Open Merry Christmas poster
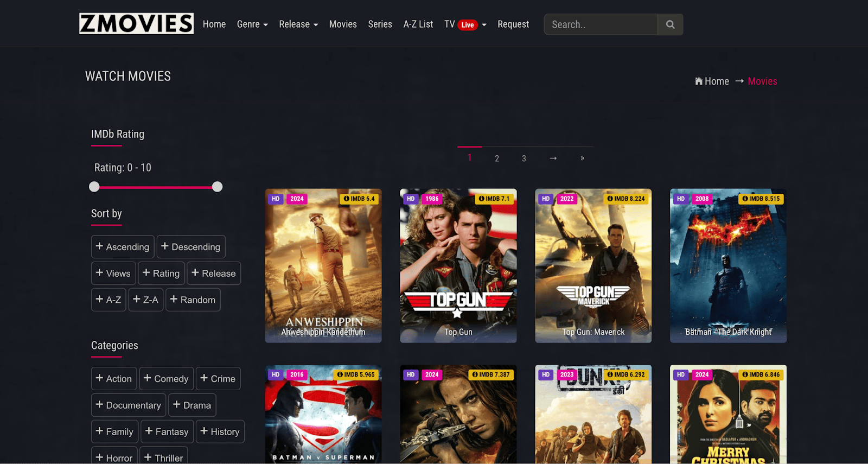The width and height of the screenshot is (868, 464). (728, 414)
